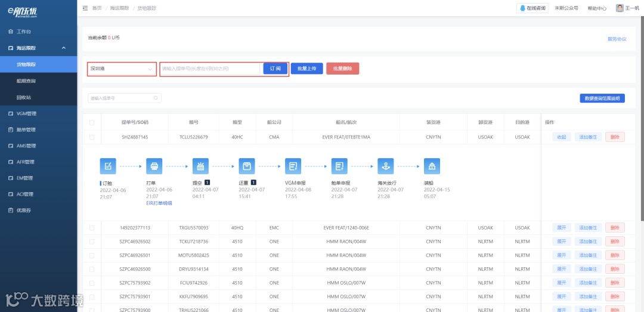Click the 还重 container return step icon
The height and width of the screenshot is (312, 644).
tap(247, 166)
